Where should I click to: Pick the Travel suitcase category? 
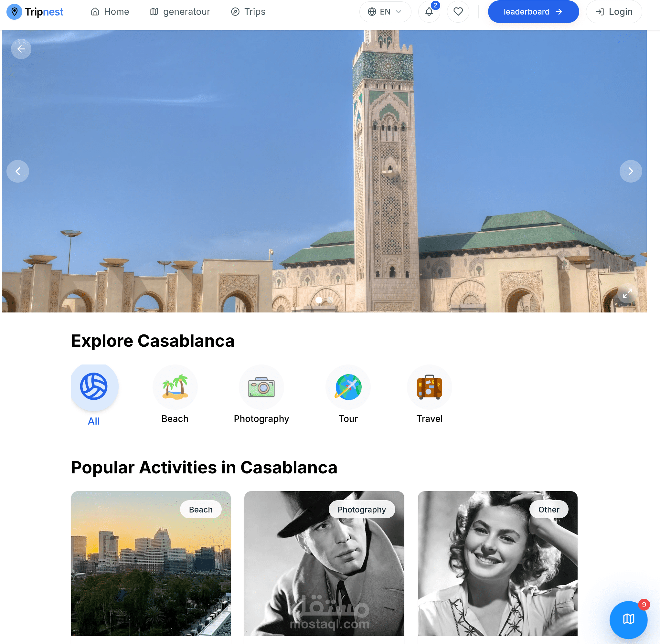pyautogui.click(x=429, y=387)
